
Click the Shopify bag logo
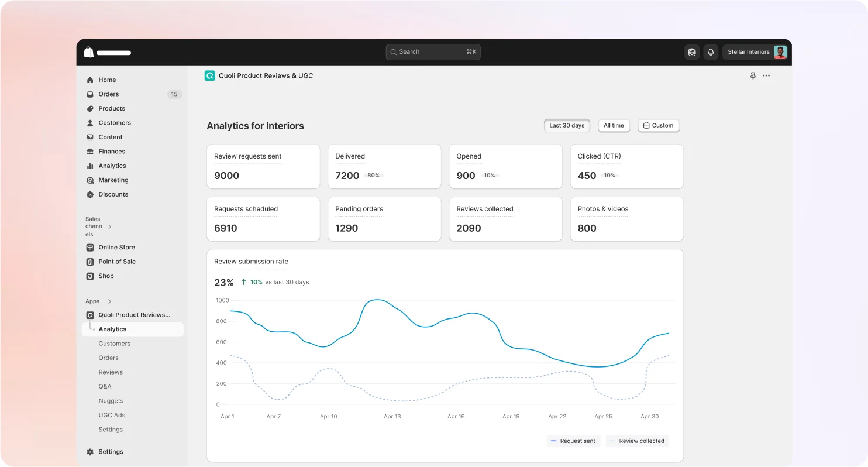[89, 52]
